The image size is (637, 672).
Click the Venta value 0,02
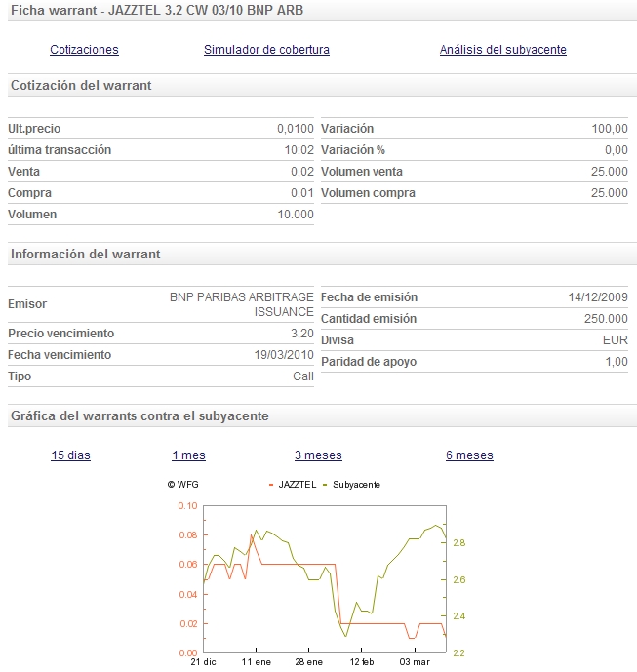302,172
